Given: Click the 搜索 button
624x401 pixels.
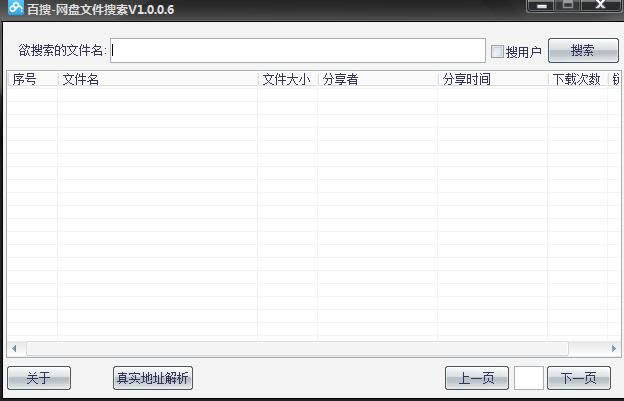Looking at the screenshot, I should pos(583,51).
